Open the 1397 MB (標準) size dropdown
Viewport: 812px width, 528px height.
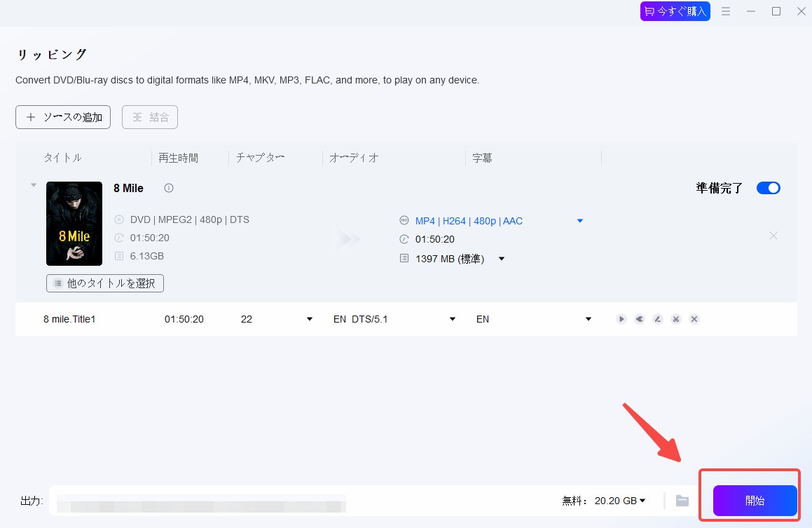click(502, 259)
